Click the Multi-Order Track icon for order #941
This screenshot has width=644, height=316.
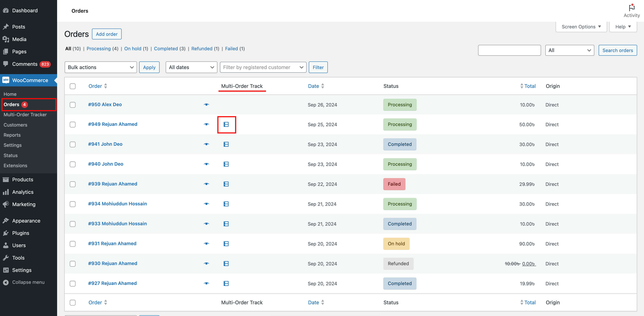(226, 144)
